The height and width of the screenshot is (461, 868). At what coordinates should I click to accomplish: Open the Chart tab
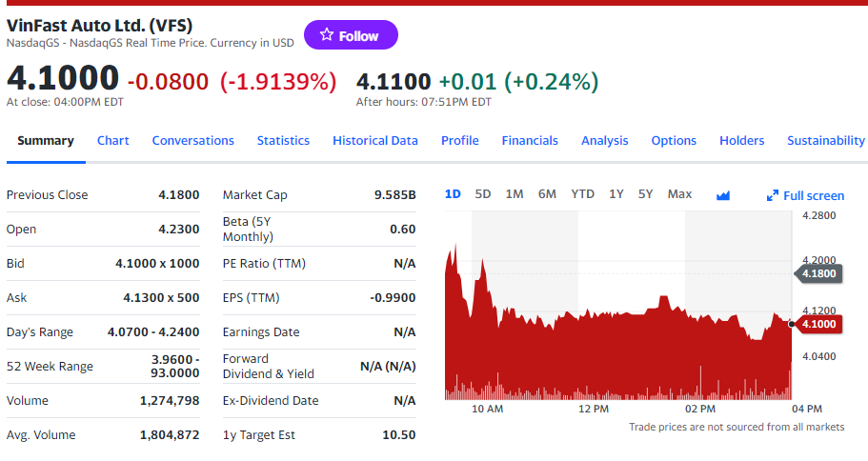click(x=112, y=140)
